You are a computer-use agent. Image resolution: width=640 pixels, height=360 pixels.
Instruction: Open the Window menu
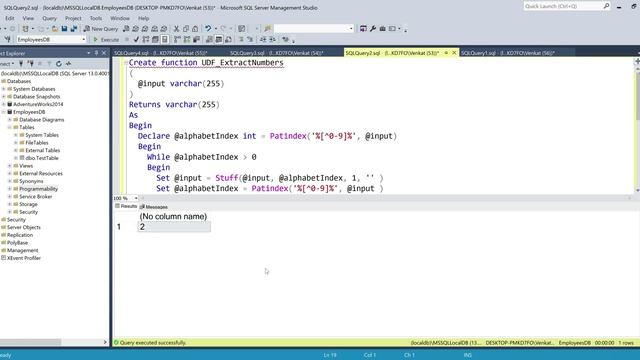click(120, 18)
